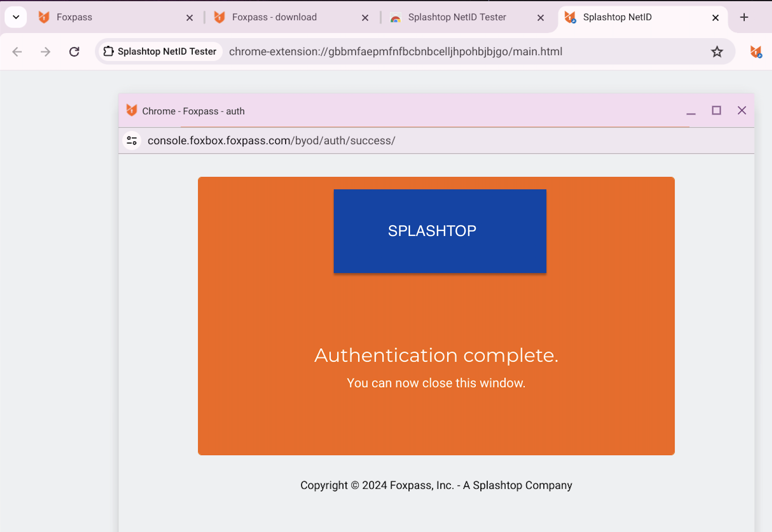Image resolution: width=772 pixels, height=532 pixels.
Task: Close the Splashtop NetID tab
Action: (715, 17)
